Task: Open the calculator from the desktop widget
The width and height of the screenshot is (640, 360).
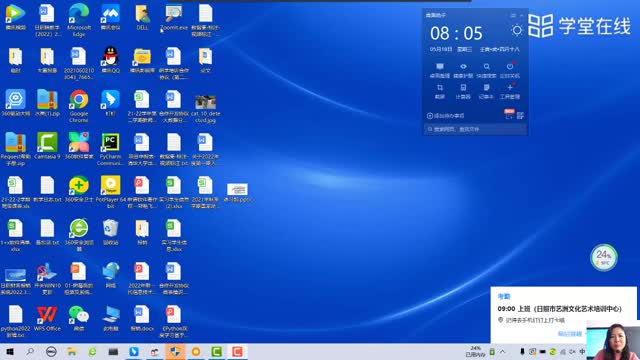Action: click(463, 88)
